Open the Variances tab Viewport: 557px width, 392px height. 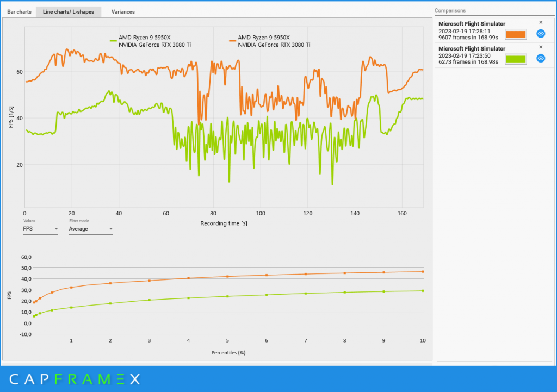[x=123, y=12]
